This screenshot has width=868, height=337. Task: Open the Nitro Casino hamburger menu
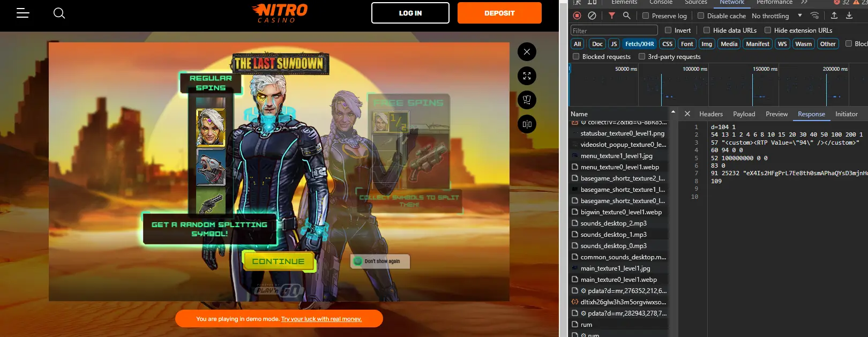tap(23, 13)
